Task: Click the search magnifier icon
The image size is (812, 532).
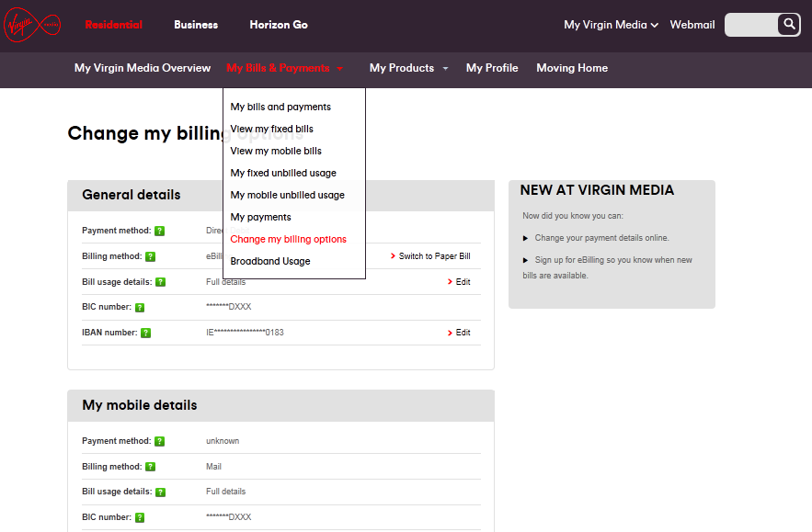Action: point(789,24)
